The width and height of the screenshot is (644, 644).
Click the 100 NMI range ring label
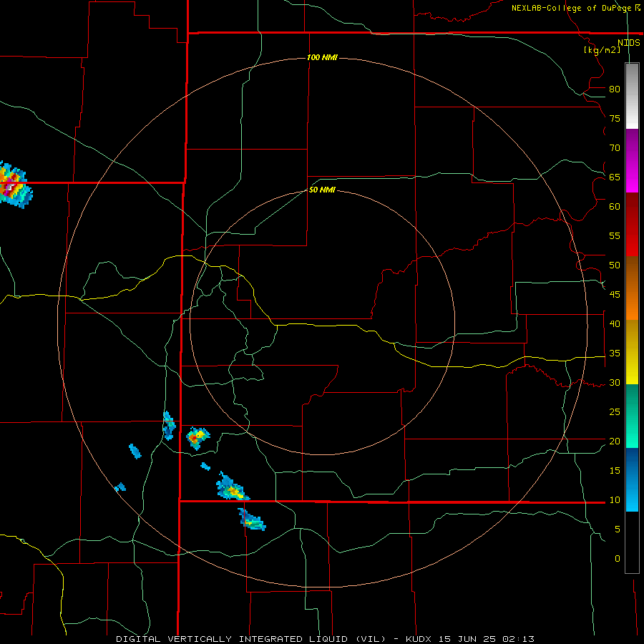[322, 57]
